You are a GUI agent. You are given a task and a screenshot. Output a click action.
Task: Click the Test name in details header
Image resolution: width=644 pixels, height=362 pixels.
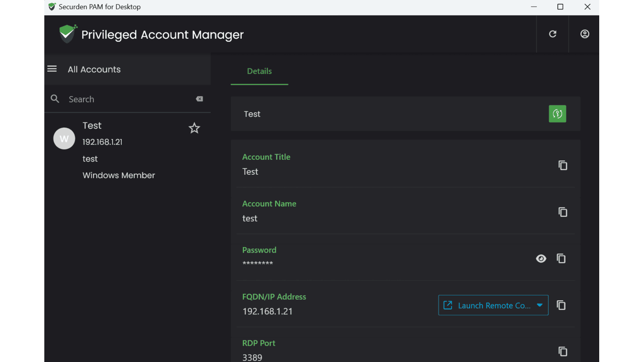(252, 114)
